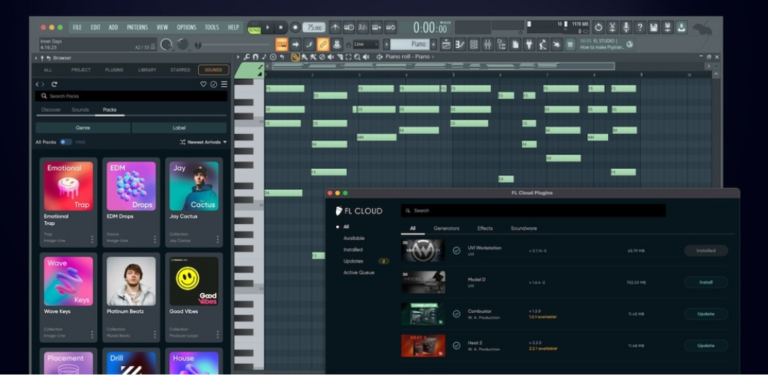Click the Stop button in transport
Viewport: 768px width, 375px height.
(x=281, y=27)
